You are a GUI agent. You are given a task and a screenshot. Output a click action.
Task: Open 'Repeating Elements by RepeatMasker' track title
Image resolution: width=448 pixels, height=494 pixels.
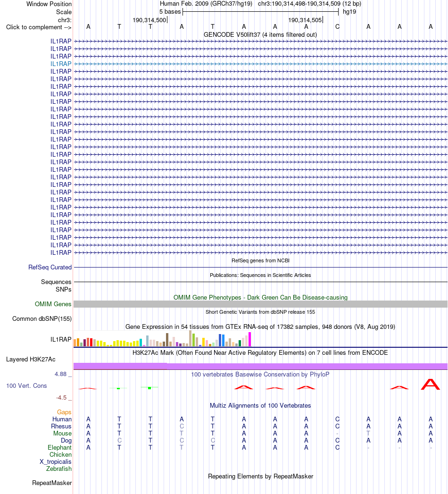260,477
